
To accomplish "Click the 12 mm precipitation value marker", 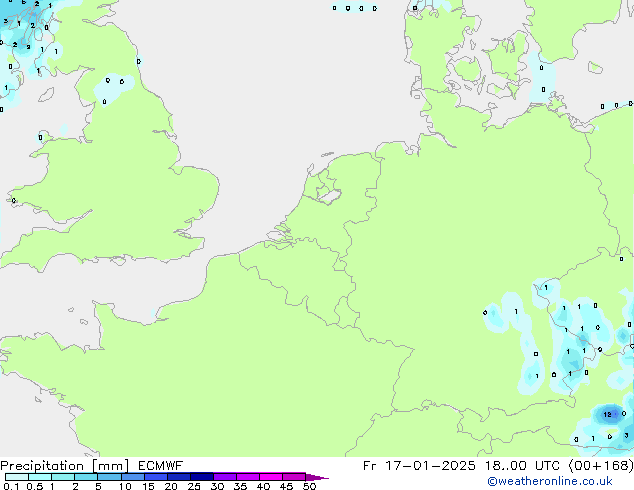I will pos(608,413).
